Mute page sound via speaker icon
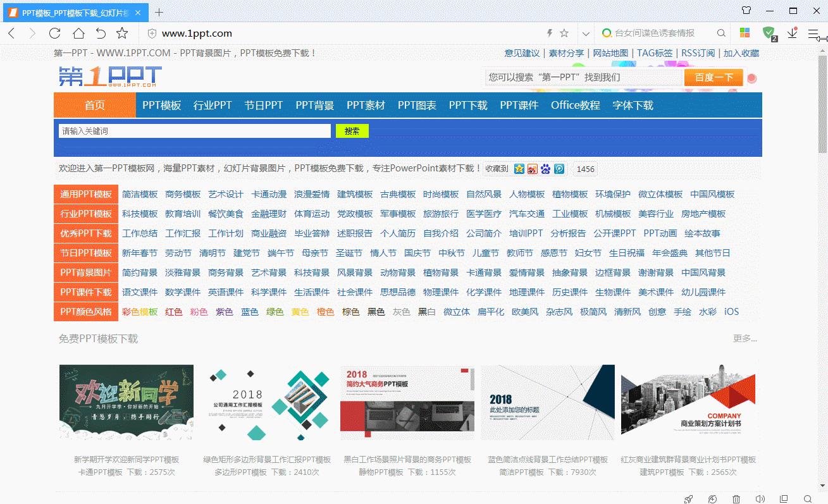Image resolution: width=828 pixels, height=504 pixels. point(760,499)
